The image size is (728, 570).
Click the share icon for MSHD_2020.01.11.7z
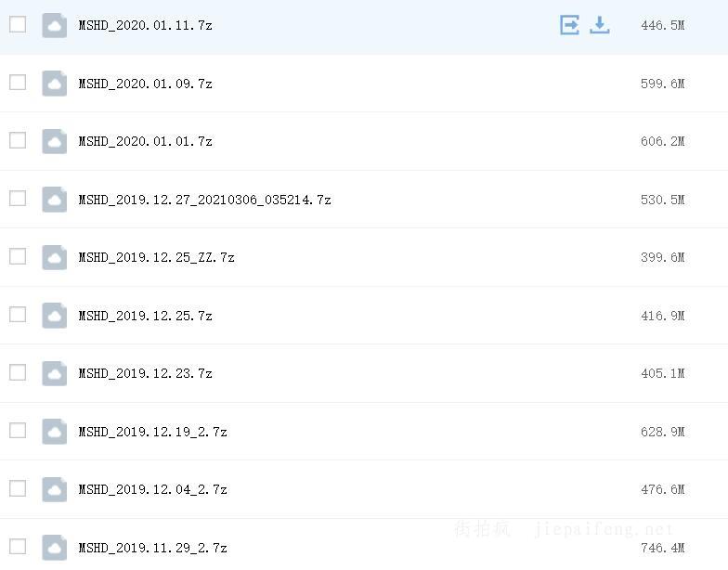(x=569, y=25)
